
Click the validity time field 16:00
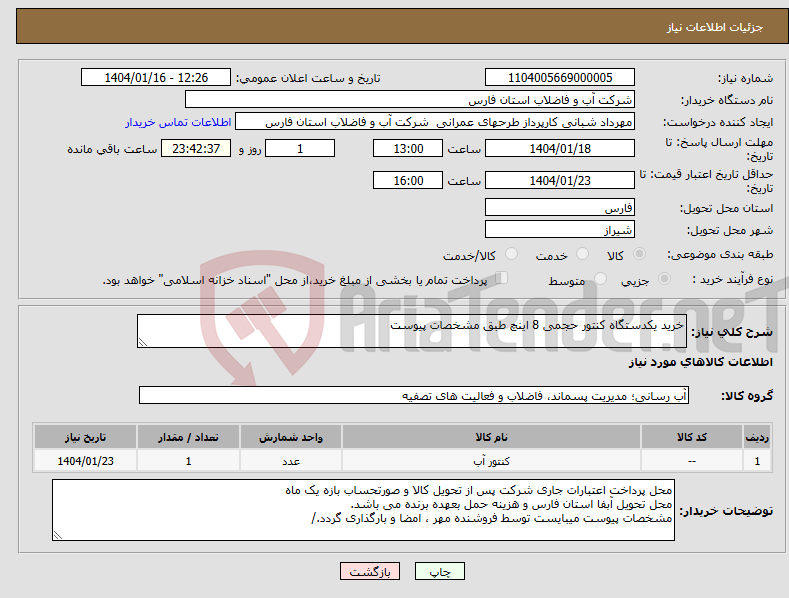click(x=408, y=180)
